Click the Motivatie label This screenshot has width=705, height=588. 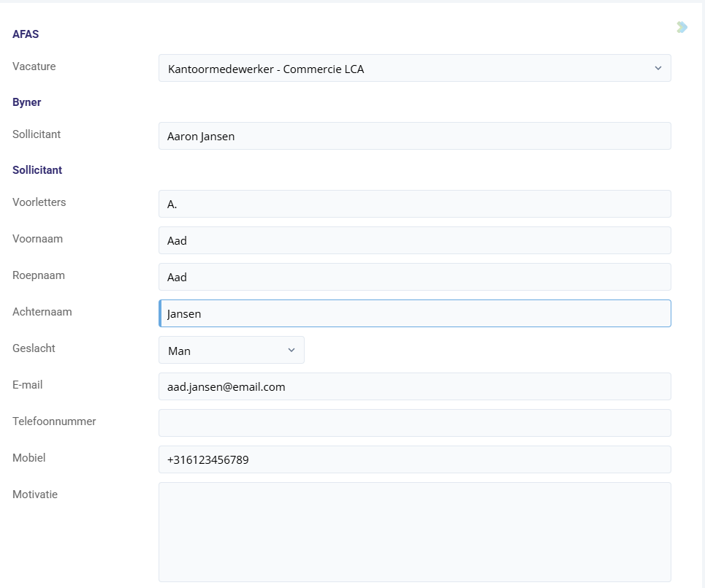[x=35, y=495]
